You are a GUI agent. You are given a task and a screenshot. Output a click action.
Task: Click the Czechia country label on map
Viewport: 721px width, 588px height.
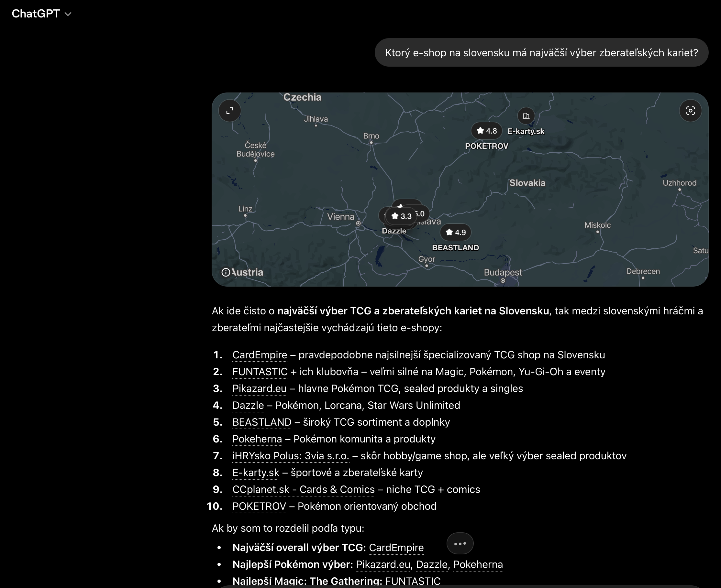pos(302,97)
